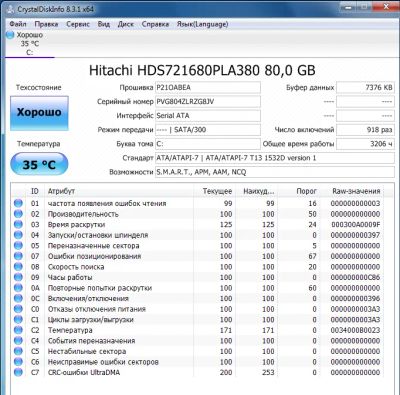The width and height of the screenshot is (400, 395).
Task: Click the status orb for Часы работы row
Action: [18, 277]
